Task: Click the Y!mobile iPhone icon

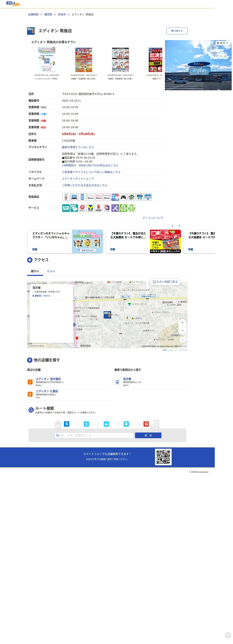Action: point(99,197)
